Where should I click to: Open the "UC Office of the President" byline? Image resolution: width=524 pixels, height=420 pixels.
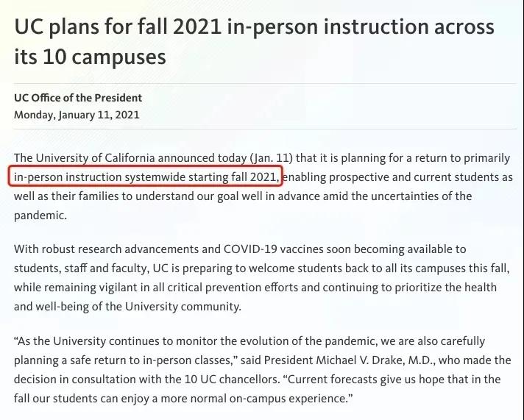click(x=78, y=97)
